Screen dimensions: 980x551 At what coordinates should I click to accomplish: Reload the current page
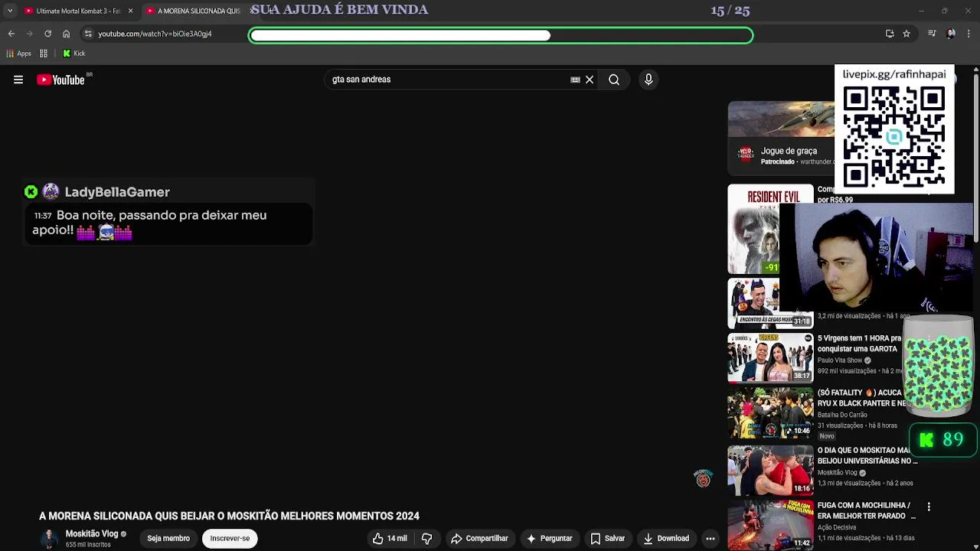click(x=47, y=34)
